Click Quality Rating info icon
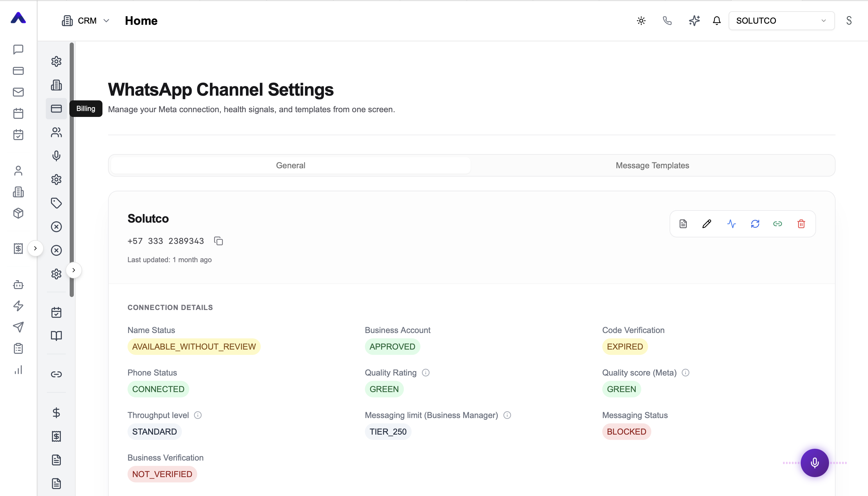 [425, 372]
